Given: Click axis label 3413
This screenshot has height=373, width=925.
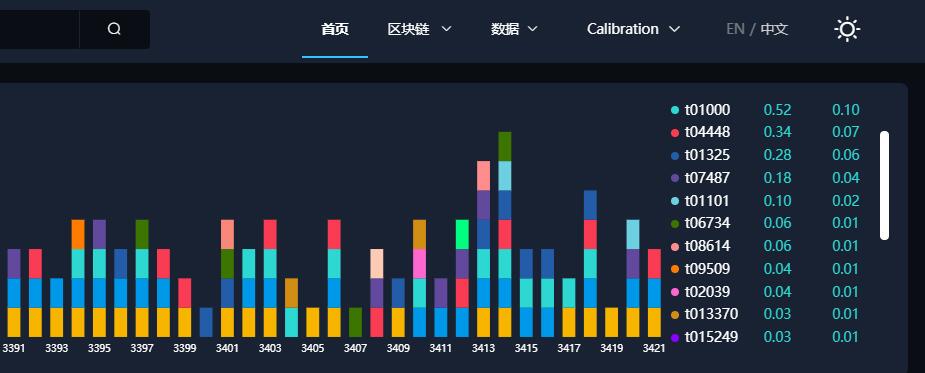Looking at the screenshot, I should click(483, 349).
